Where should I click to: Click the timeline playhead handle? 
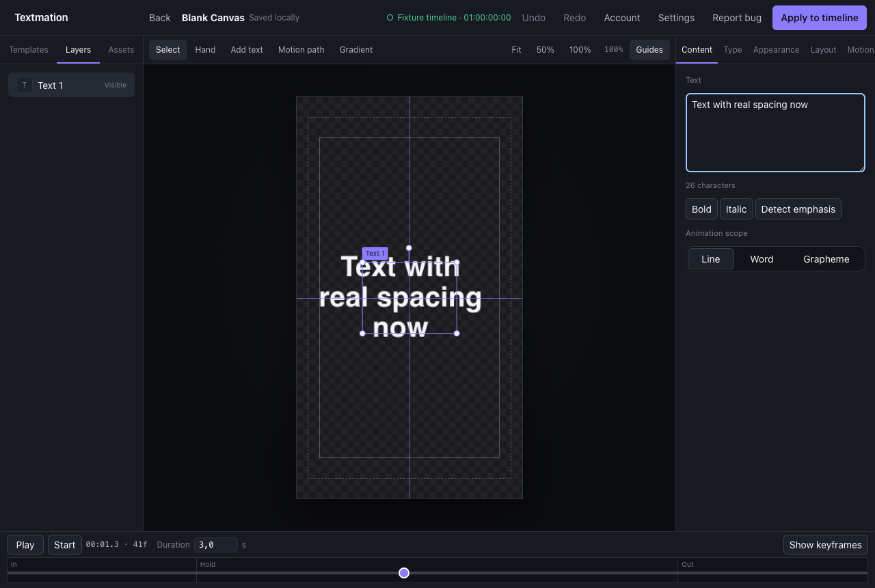[x=404, y=573]
